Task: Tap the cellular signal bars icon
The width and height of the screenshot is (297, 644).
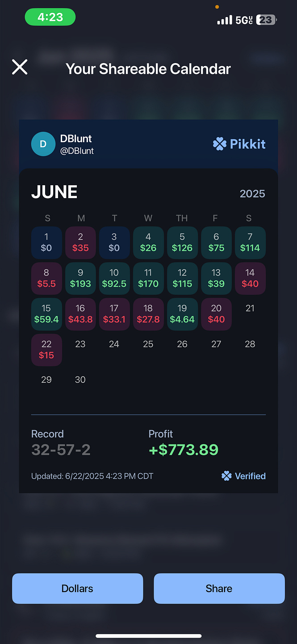Action: (x=225, y=20)
